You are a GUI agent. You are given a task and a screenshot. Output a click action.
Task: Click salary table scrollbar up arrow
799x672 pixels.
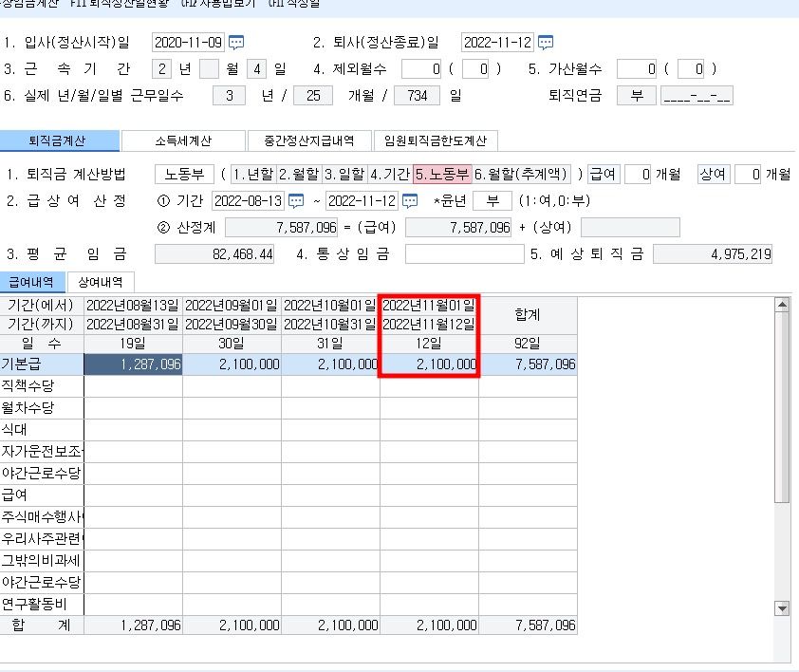782,305
